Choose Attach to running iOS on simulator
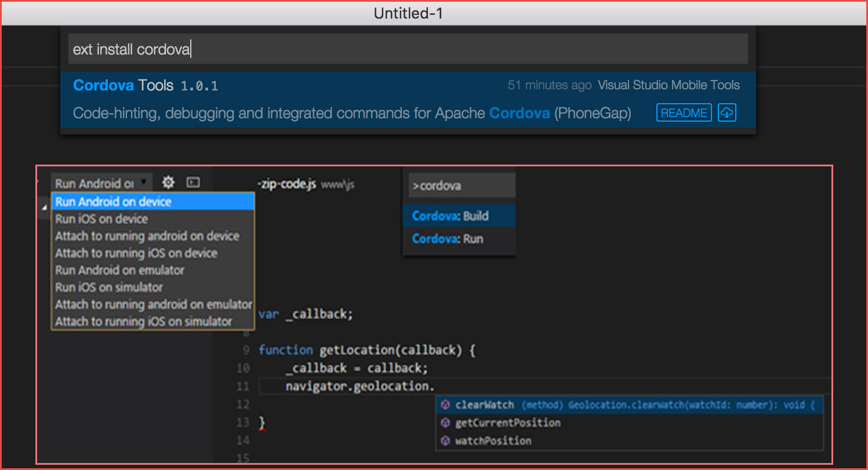 pyautogui.click(x=153, y=321)
